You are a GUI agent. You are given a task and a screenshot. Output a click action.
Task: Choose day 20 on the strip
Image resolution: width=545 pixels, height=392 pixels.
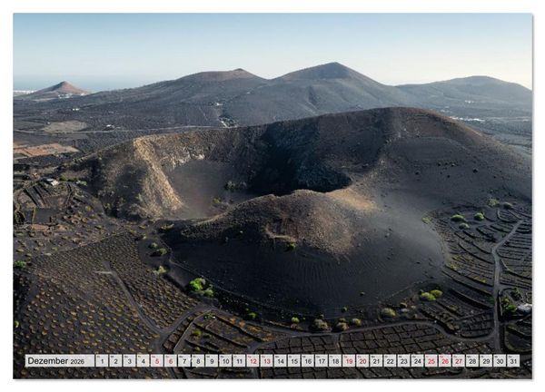point(362,361)
